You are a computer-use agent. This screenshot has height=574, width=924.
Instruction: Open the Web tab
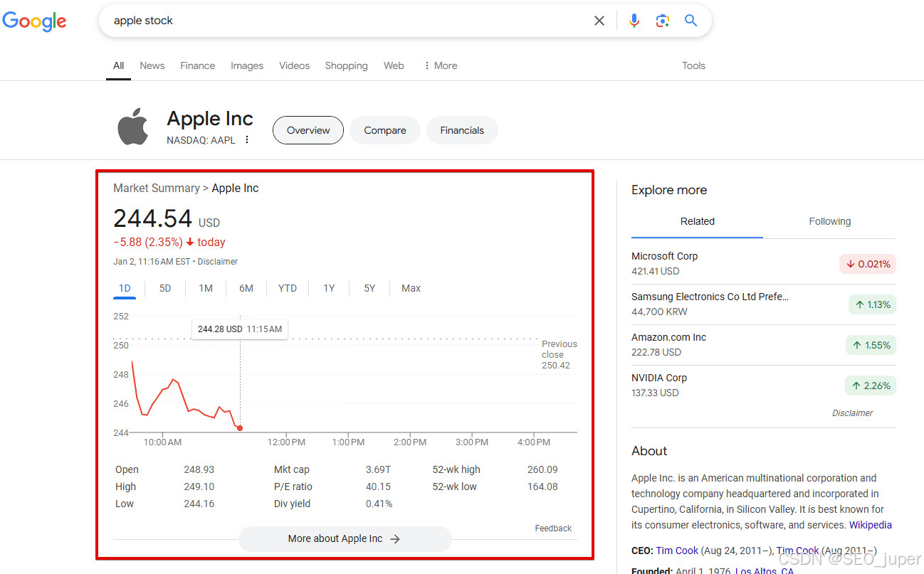(x=394, y=65)
